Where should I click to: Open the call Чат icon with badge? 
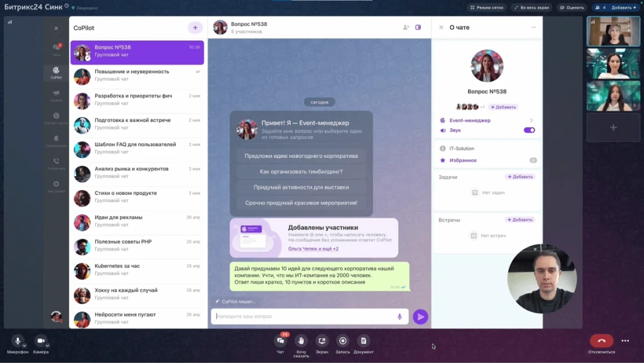(280, 340)
